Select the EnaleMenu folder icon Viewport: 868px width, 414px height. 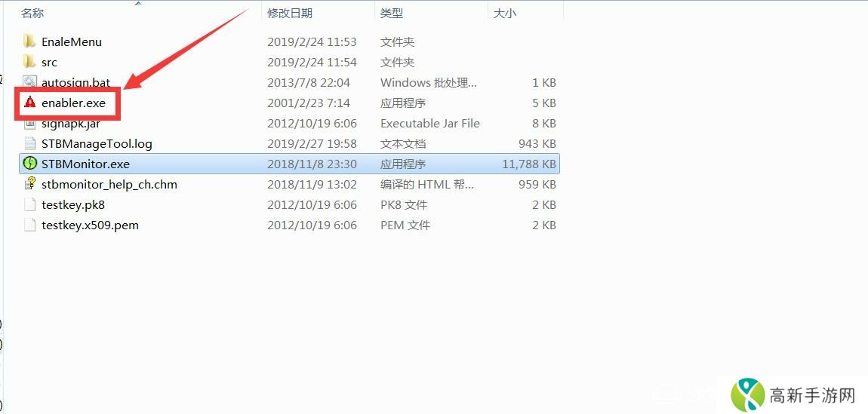[30, 41]
